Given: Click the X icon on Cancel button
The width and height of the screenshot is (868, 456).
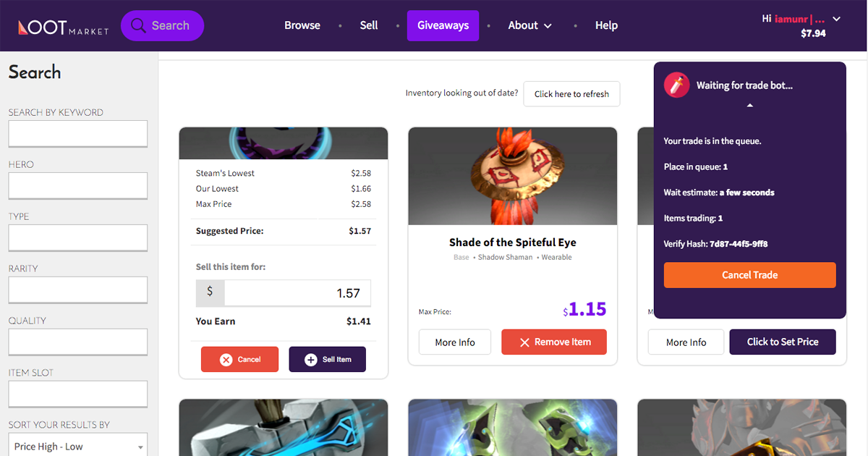Looking at the screenshot, I should click(x=226, y=360).
